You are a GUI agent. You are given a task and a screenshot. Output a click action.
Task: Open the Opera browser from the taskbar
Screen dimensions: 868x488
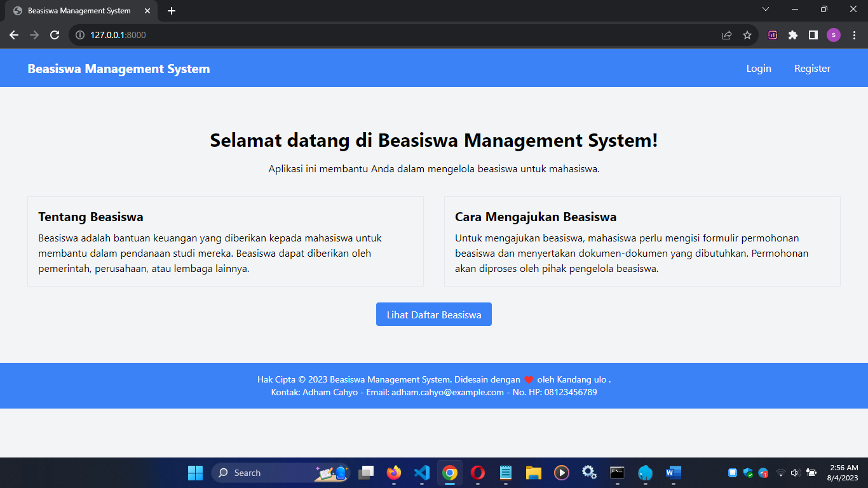(477, 473)
